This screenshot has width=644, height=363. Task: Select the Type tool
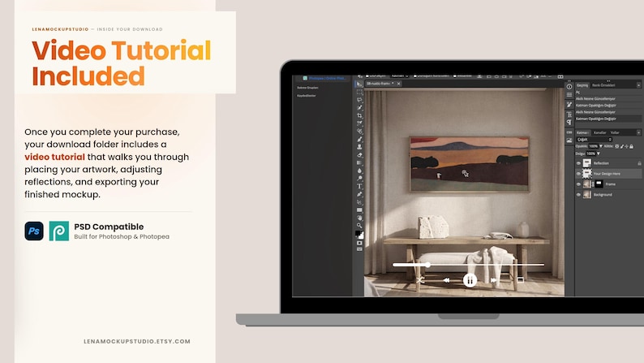click(x=359, y=186)
